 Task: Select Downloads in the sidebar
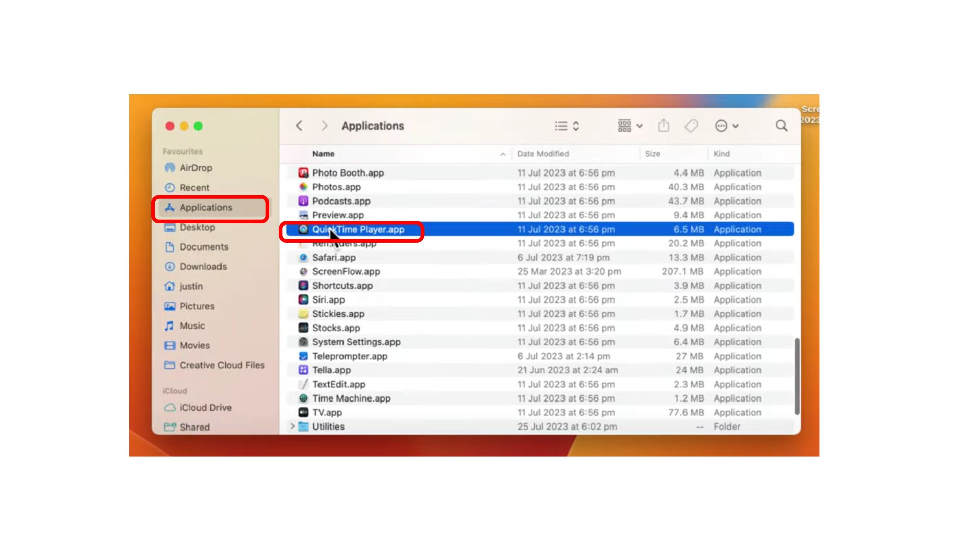pyautogui.click(x=203, y=266)
